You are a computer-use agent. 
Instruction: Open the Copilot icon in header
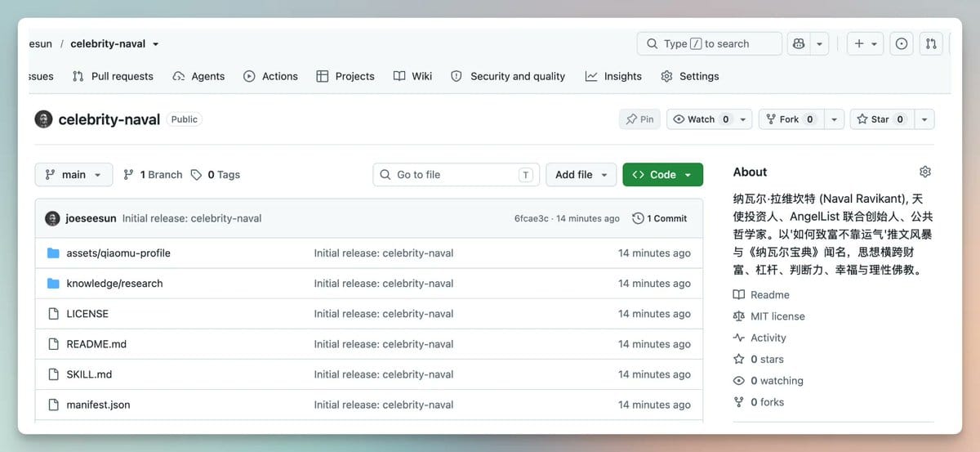(x=797, y=44)
